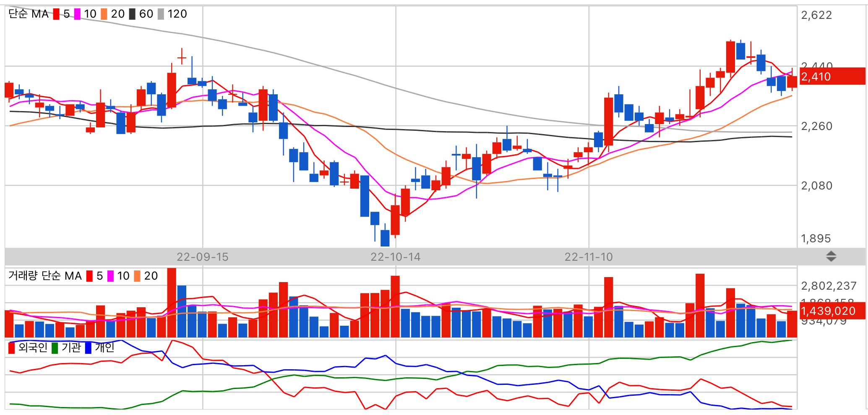Screen dimensions: 868x415
Task: Click the chart resize up-down arrow handle
Action: pyautogui.click(x=831, y=257)
